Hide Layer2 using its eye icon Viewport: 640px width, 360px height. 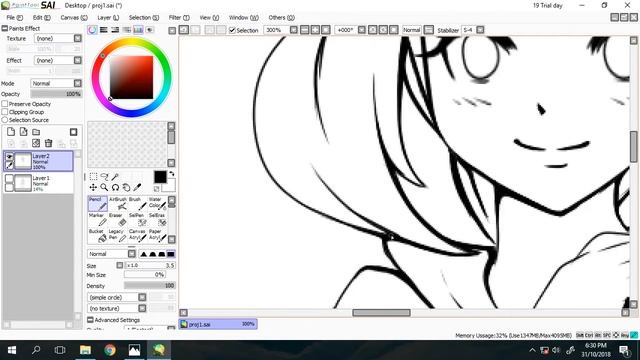pos(9,157)
